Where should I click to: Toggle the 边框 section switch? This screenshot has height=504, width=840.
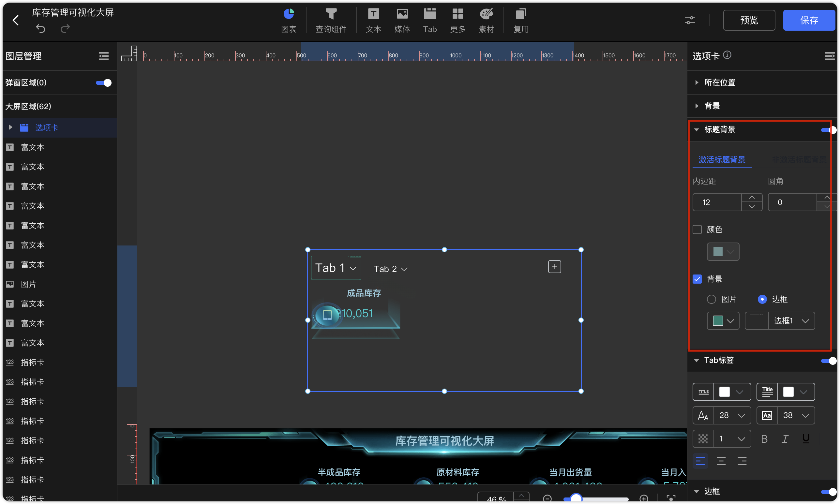point(829,492)
